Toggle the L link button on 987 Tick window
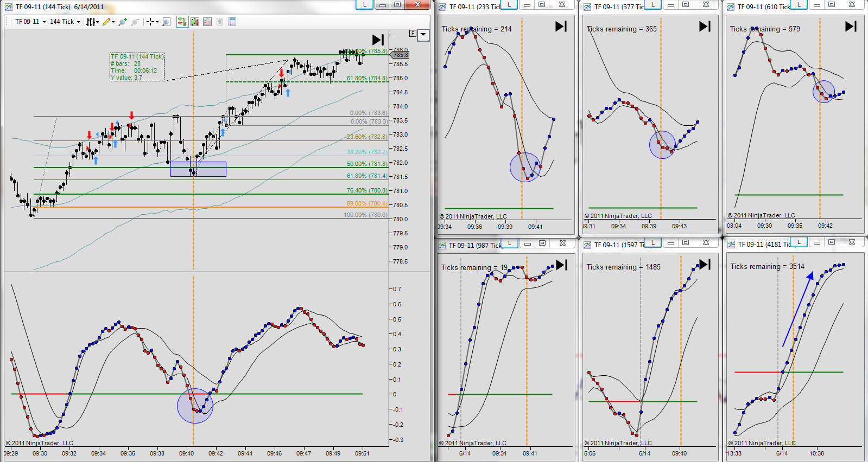 509,242
